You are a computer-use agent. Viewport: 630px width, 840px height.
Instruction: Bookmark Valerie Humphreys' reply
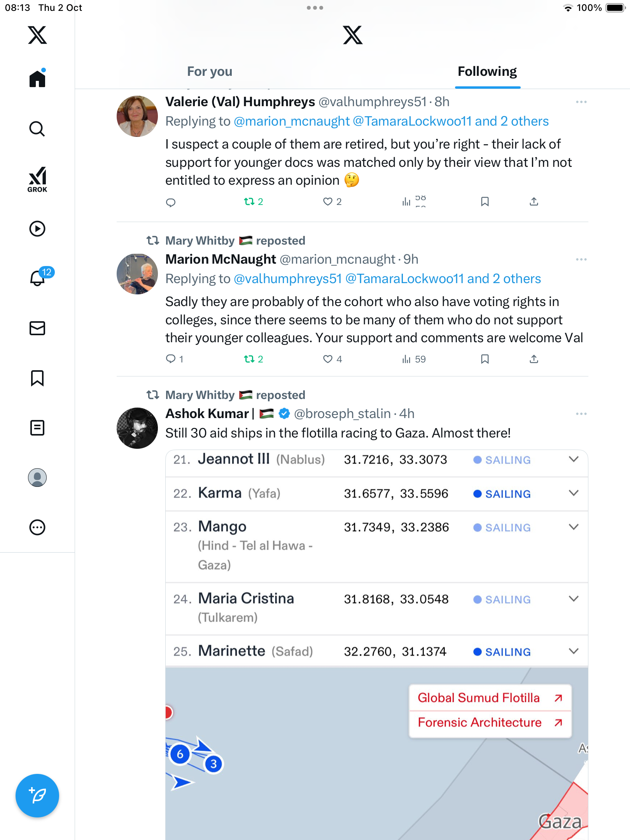pos(485,201)
